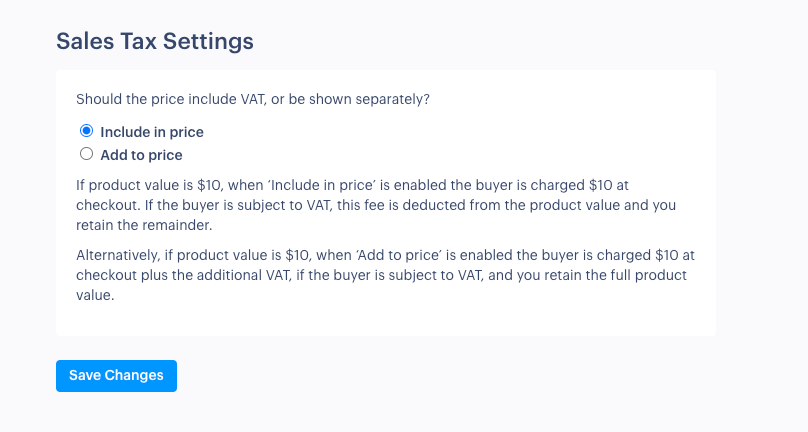This screenshot has height=432, width=808.
Task: Save Changes to sales tax settings
Action: (x=116, y=376)
